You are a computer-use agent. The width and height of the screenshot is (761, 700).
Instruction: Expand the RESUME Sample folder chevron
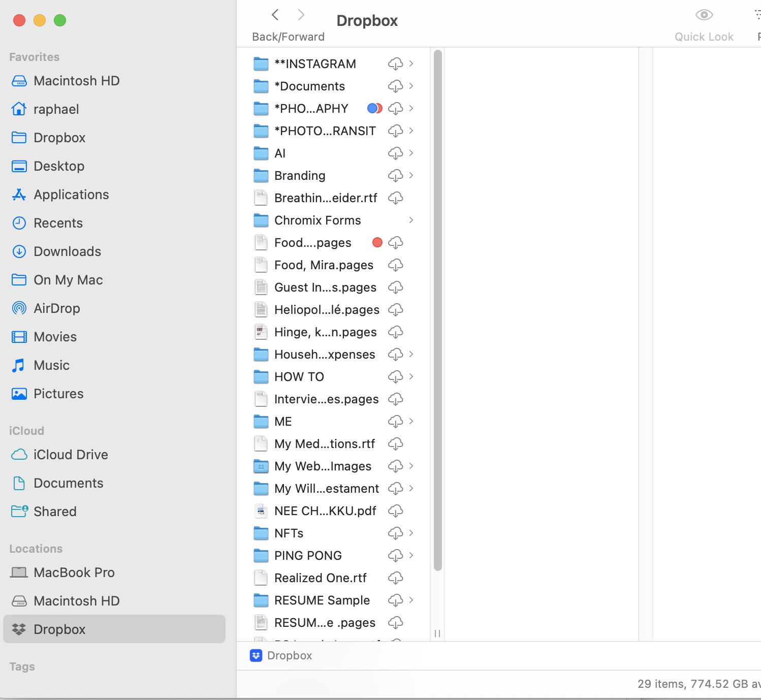pos(411,600)
